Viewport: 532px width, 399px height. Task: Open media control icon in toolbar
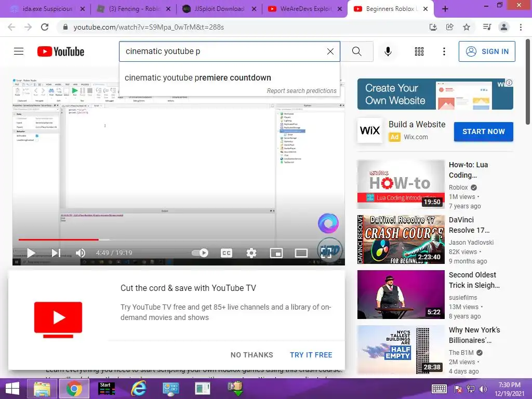(487, 27)
